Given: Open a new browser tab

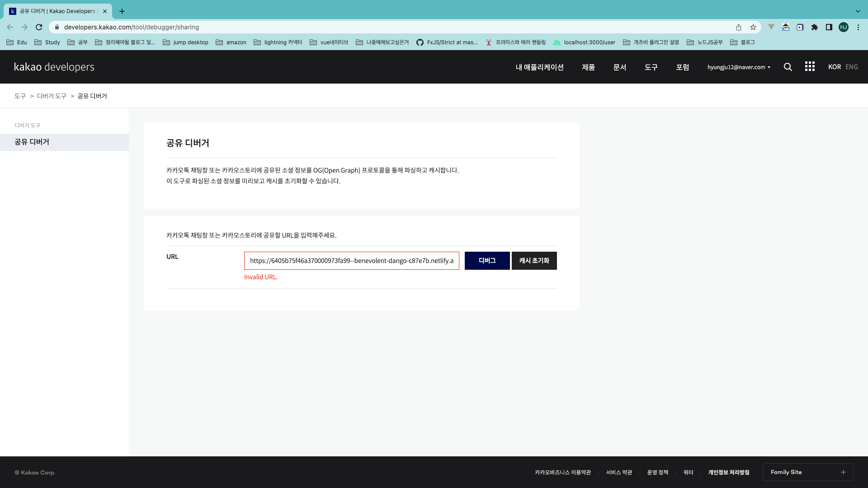Looking at the screenshot, I should pos(122,11).
